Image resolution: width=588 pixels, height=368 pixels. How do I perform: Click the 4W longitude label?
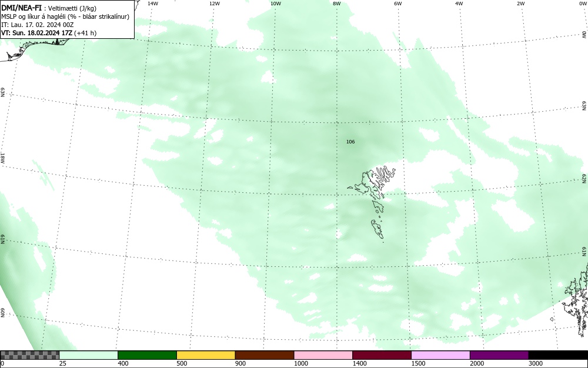(x=459, y=4)
